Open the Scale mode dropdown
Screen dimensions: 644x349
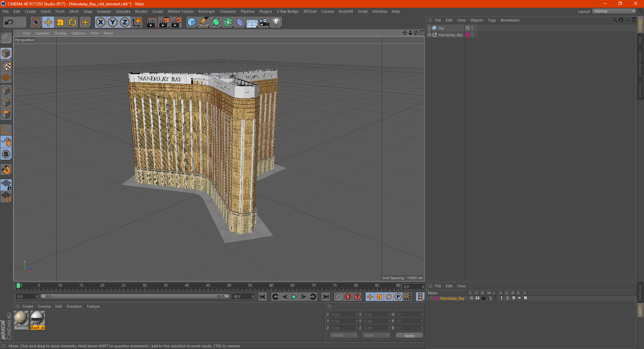coord(376,335)
